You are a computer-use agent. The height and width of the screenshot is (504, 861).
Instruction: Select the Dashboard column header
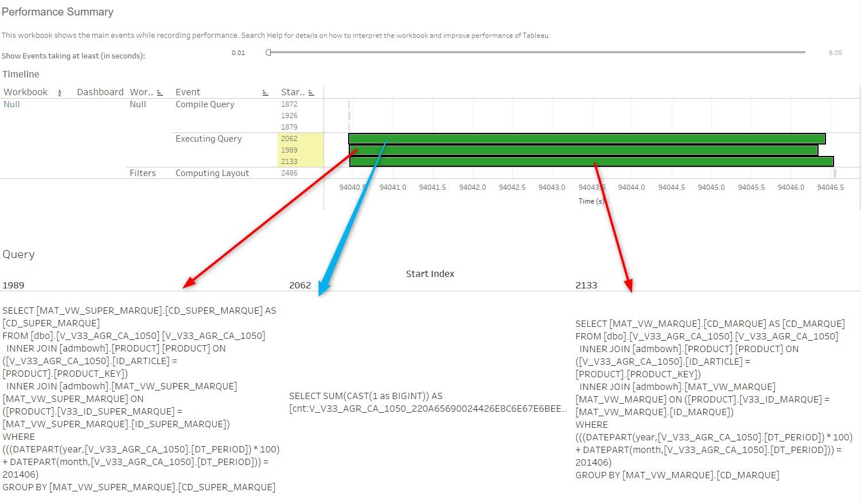(100, 92)
